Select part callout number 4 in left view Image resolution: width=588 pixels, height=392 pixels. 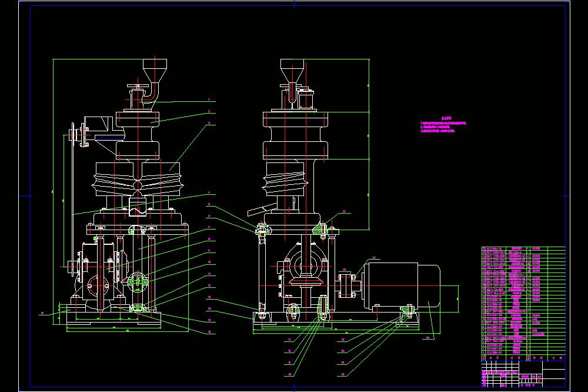tap(209, 193)
